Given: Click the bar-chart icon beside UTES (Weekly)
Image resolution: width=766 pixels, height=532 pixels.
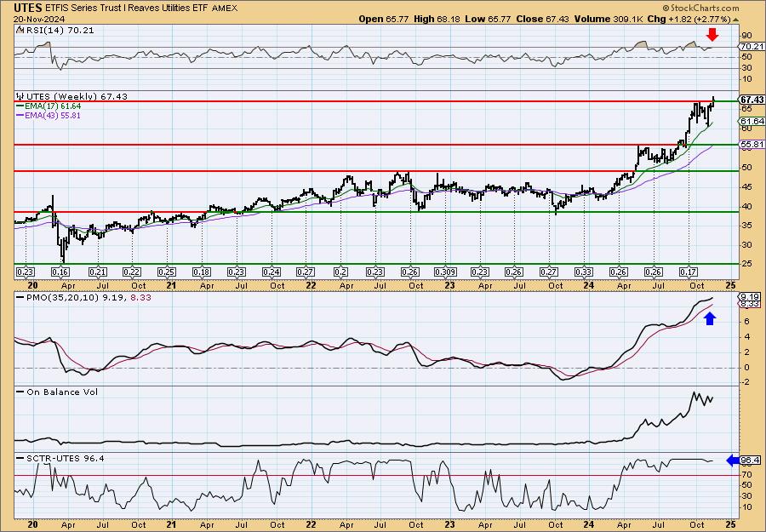Looking at the screenshot, I should click(20, 96).
